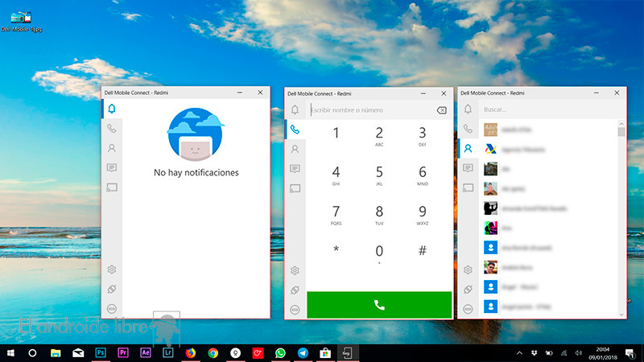
Task: Click the contacts list vertical scrollbar thumb
Action: click(x=621, y=132)
